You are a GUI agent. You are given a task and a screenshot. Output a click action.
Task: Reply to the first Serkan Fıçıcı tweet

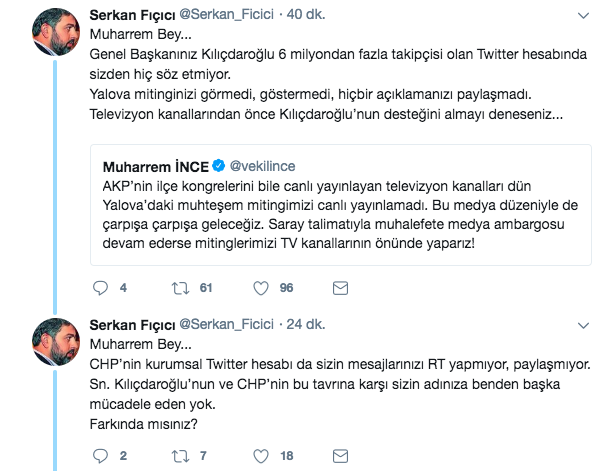(x=98, y=287)
